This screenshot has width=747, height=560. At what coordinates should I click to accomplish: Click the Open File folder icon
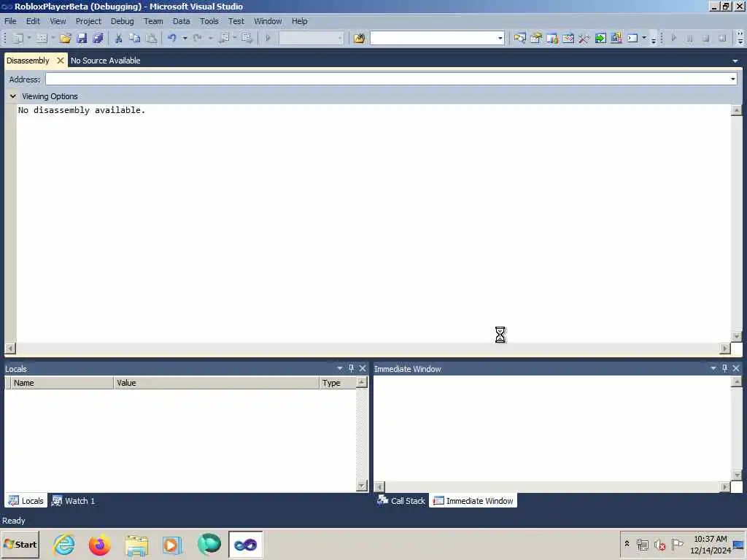click(x=65, y=38)
